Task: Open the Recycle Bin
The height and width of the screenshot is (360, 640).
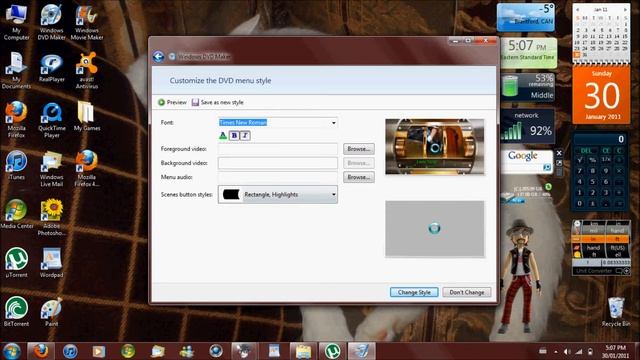Action: pos(616,312)
